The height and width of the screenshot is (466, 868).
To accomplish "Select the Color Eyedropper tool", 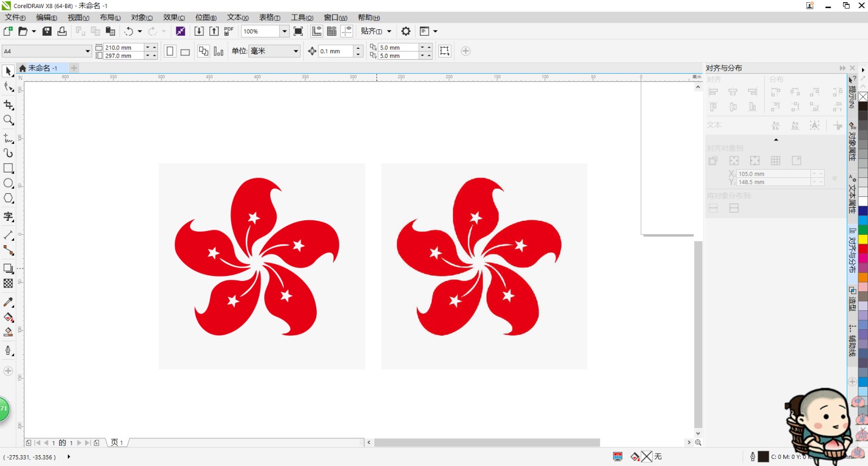I will 8,302.
